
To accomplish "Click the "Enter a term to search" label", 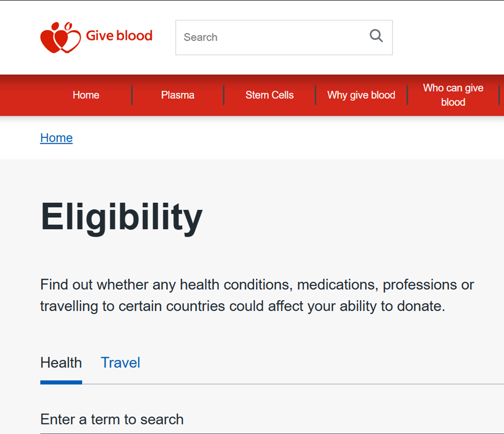I will pyautogui.click(x=112, y=419).
